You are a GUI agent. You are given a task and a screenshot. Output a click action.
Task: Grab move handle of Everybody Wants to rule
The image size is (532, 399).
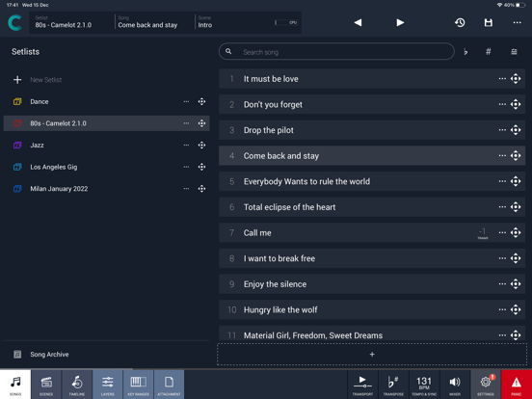[516, 181]
